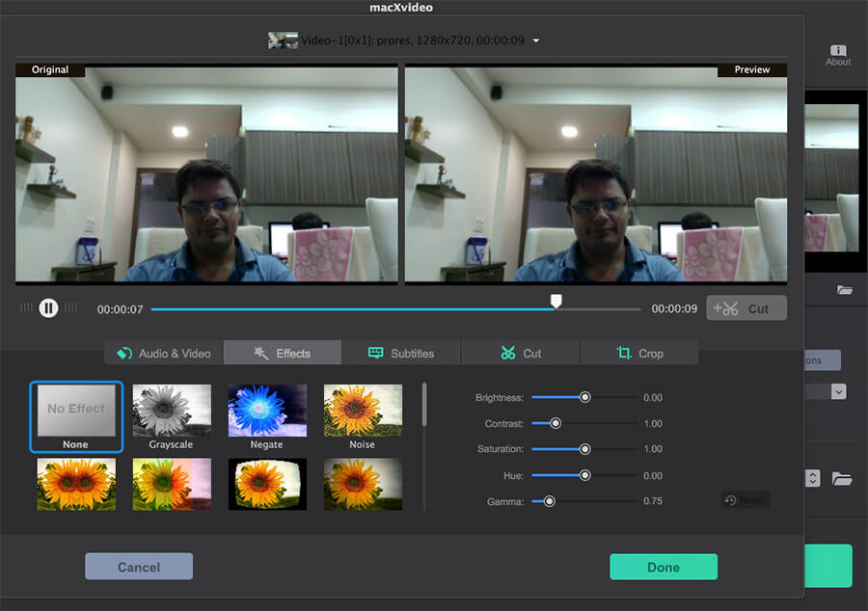Pause the video playback
868x611 pixels.
tap(48, 308)
